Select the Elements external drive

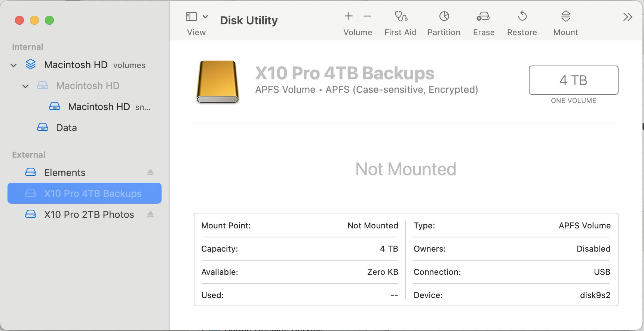(65, 173)
